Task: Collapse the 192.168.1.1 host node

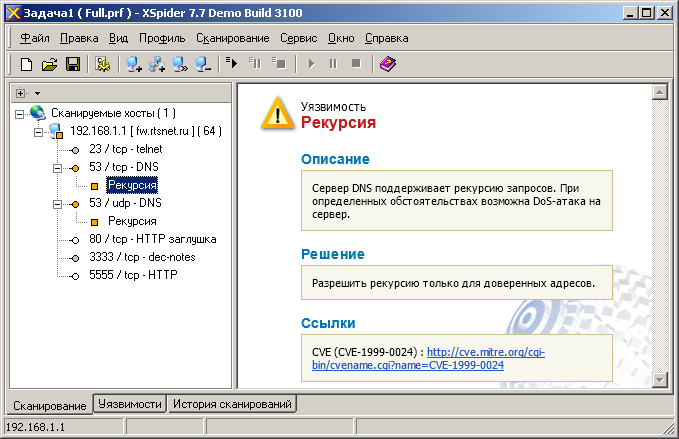Action: point(39,132)
